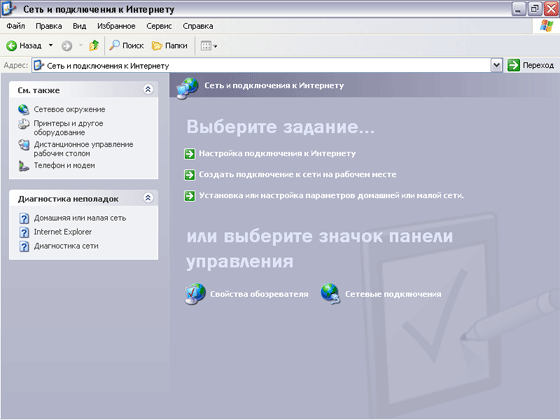The height and width of the screenshot is (420, 560).
Task: Click inside the Адрес address field
Action: coord(262,66)
